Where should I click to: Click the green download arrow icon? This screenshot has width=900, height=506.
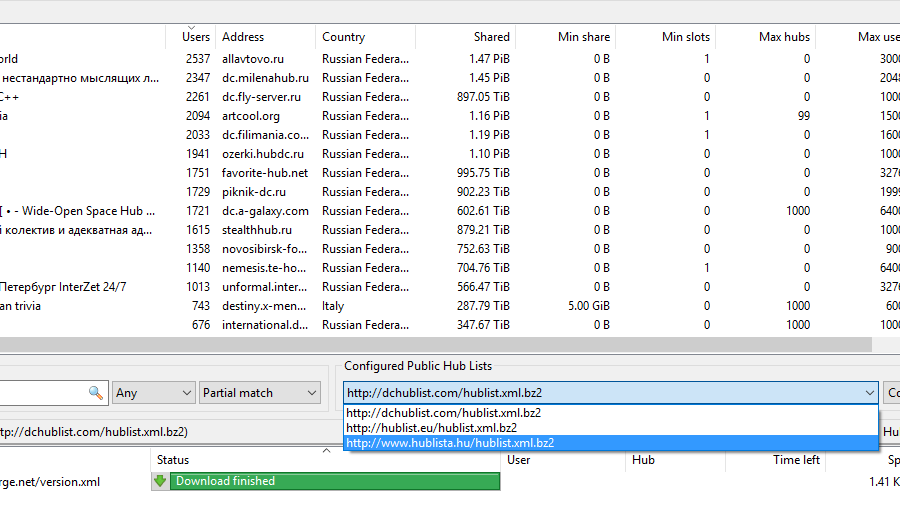(160, 481)
